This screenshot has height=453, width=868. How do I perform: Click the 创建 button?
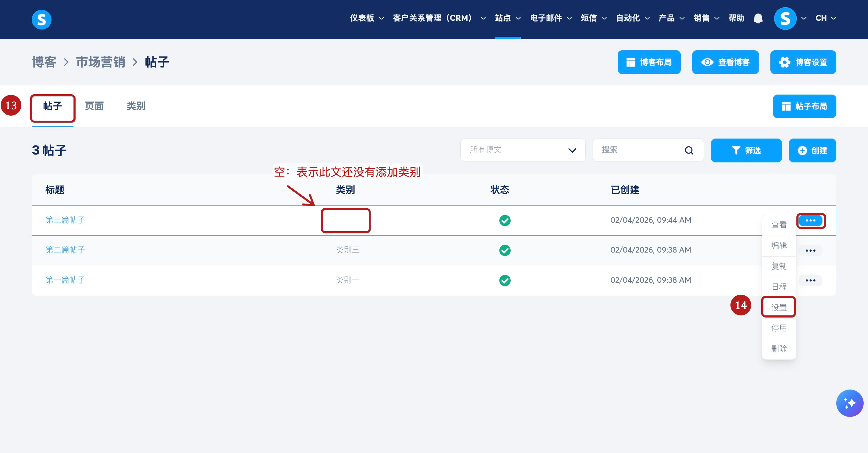click(812, 150)
